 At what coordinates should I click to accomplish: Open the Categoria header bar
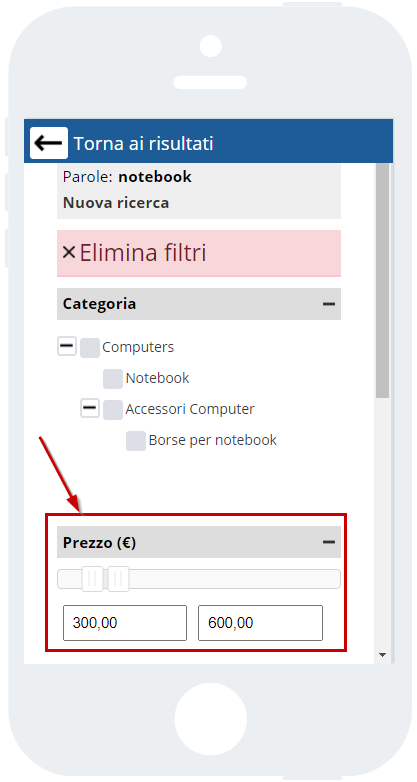(199, 304)
